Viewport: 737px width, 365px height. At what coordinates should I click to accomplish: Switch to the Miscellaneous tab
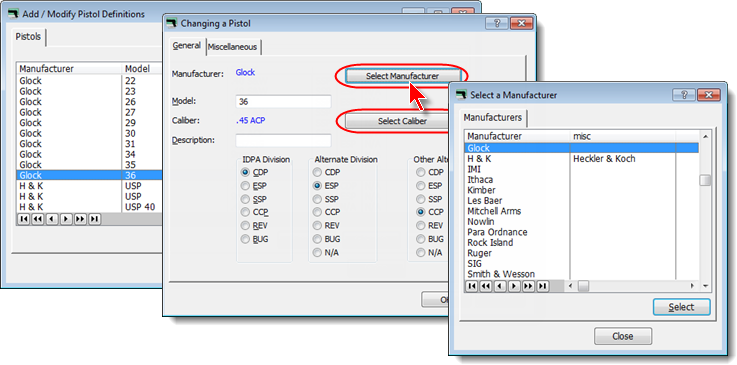pos(233,47)
